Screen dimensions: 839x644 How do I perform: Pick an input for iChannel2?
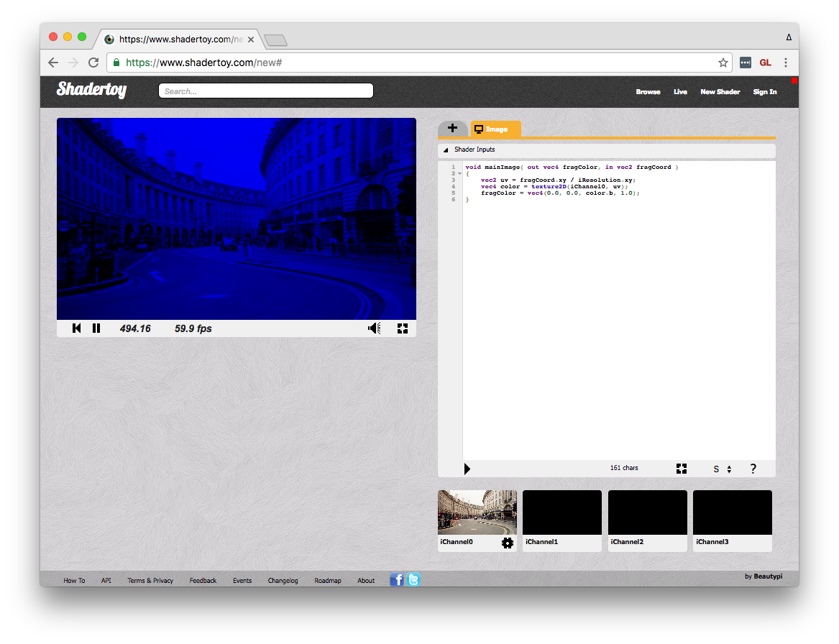point(648,512)
